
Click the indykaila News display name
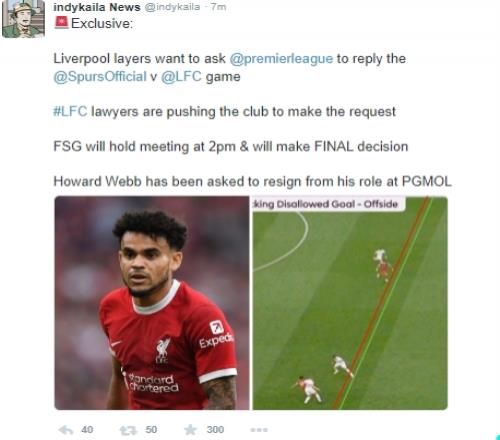tap(97, 7)
